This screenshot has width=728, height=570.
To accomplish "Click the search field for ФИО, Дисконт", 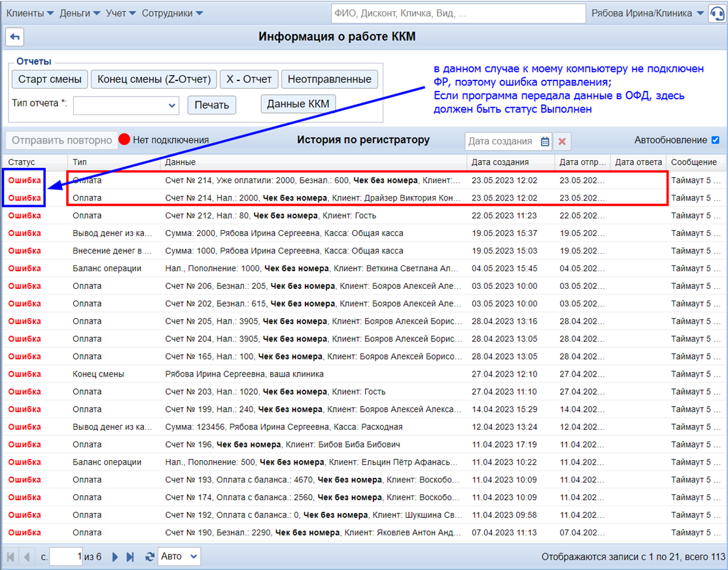I will coord(458,13).
